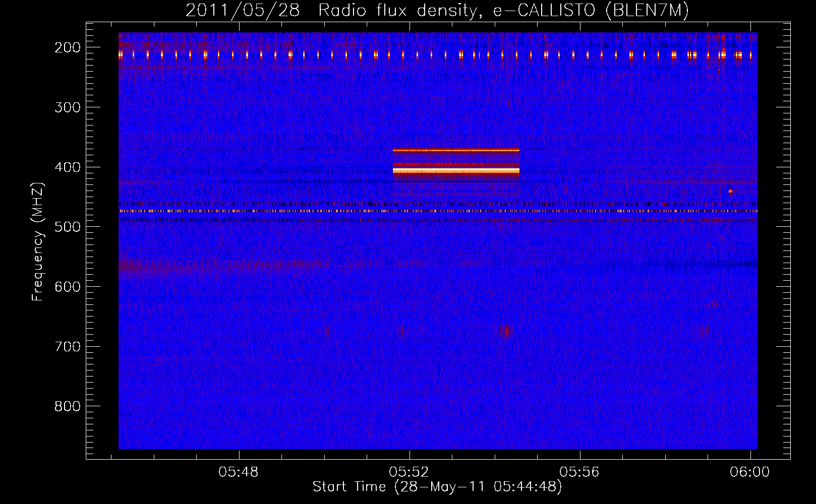This screenshot has height=504, width=816.
Task: Click the 06:00 time tick label
Action: [x=750, y=472]
